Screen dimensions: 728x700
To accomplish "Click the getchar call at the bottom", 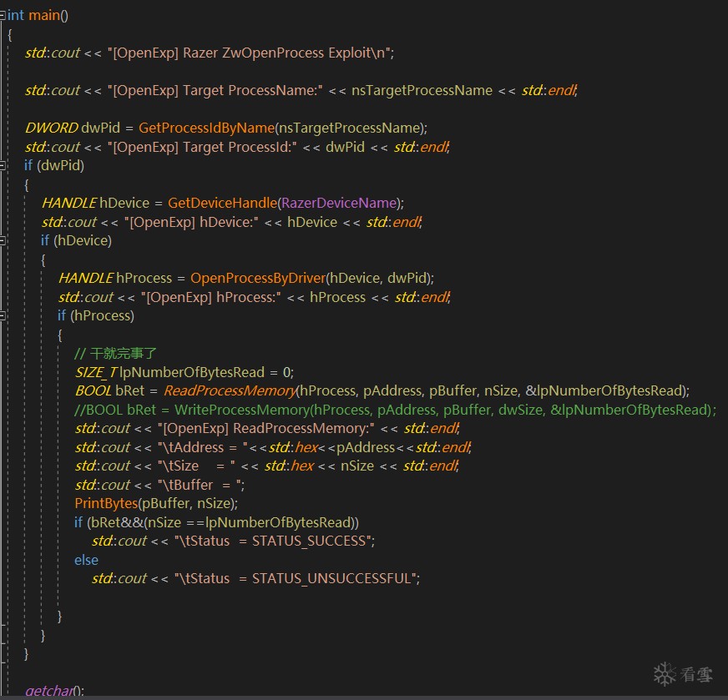I will 49,691.
